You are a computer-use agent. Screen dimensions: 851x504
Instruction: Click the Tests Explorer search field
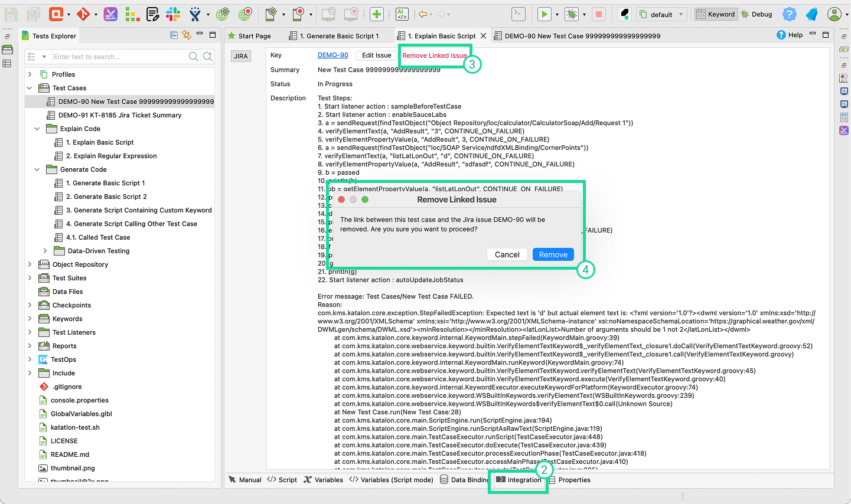(x=118, y=57)
